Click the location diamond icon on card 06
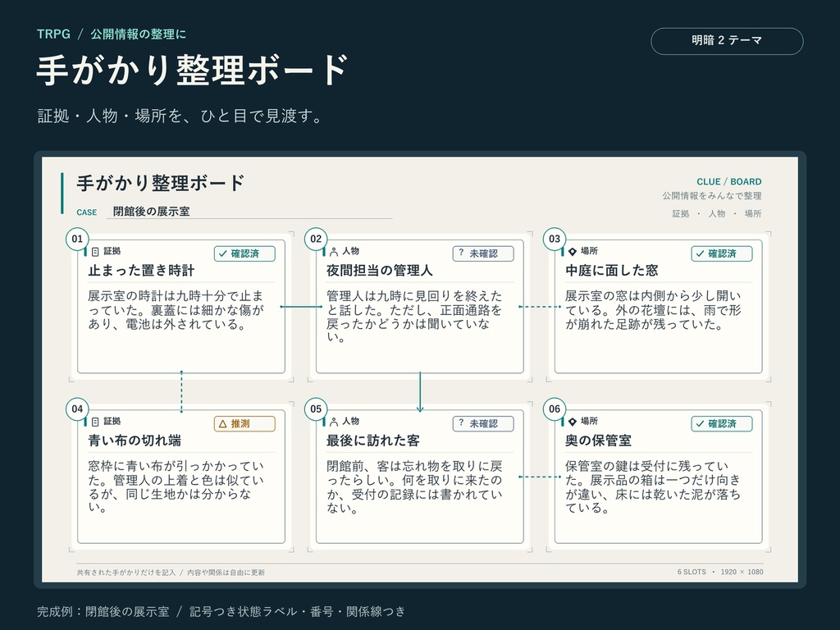Screen dimensions: 840x630 [572, 422]
